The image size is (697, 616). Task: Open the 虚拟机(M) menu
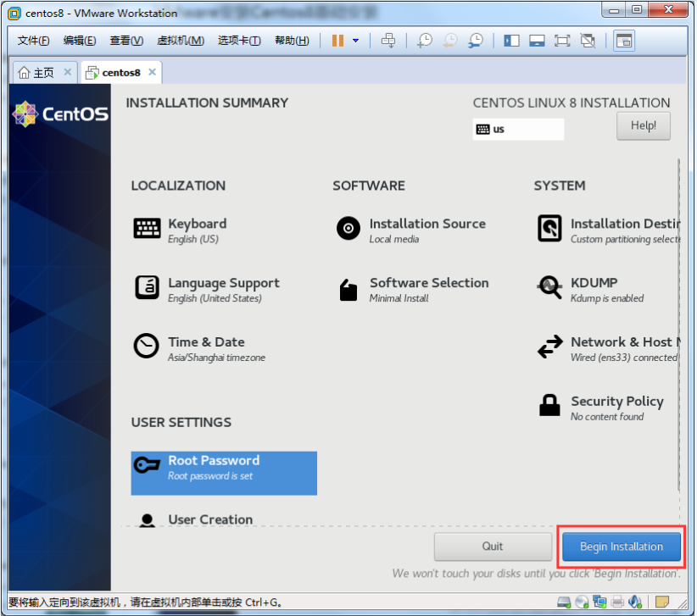click(181, 41)
